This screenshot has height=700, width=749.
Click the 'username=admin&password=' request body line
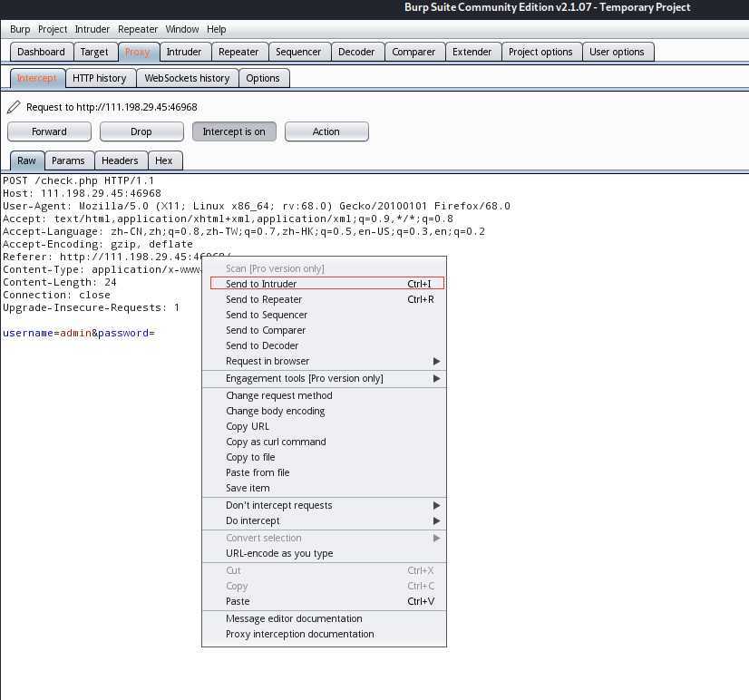[79, 333]
